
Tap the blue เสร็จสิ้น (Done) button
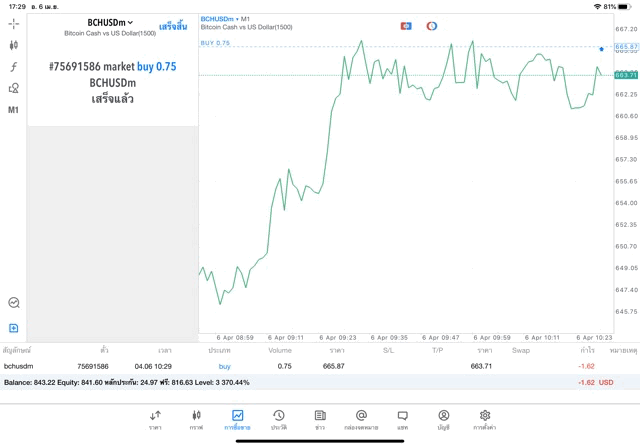173,27
